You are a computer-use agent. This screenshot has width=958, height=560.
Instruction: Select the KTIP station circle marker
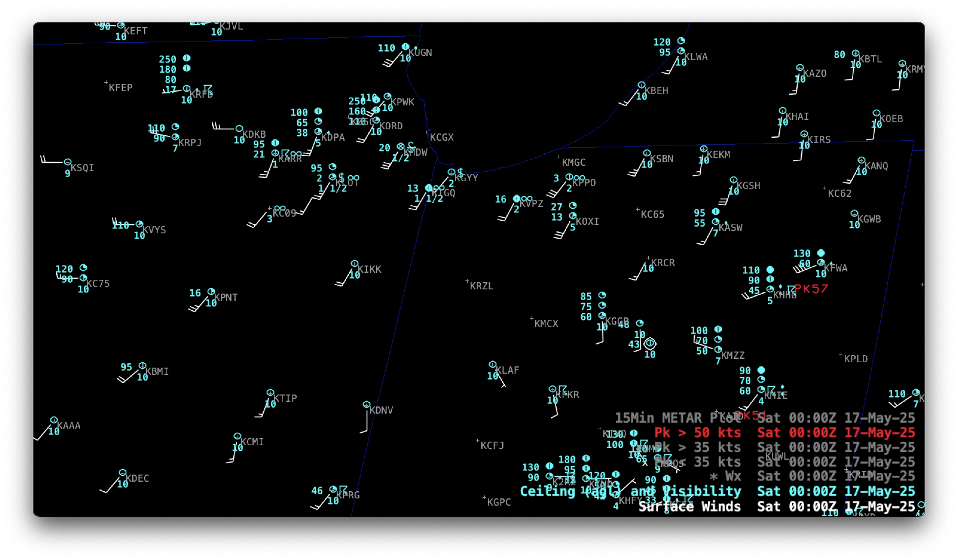tap(270, 393)
